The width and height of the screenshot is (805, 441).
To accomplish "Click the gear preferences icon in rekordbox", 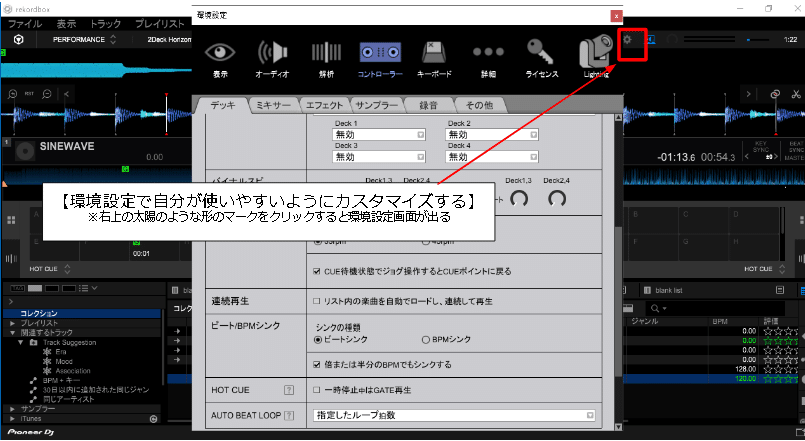I will tap(627, 40).
